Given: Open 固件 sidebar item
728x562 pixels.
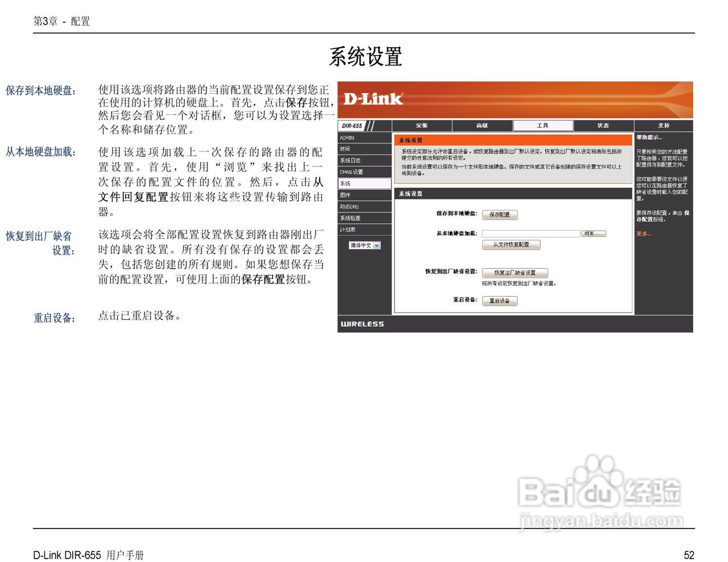Looking at the screenshot, I should (x=365, y=195).
